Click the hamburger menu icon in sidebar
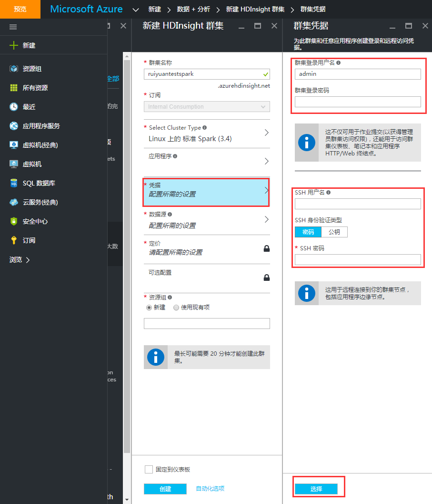The image size is (432, 504). [x=13, y=27]
